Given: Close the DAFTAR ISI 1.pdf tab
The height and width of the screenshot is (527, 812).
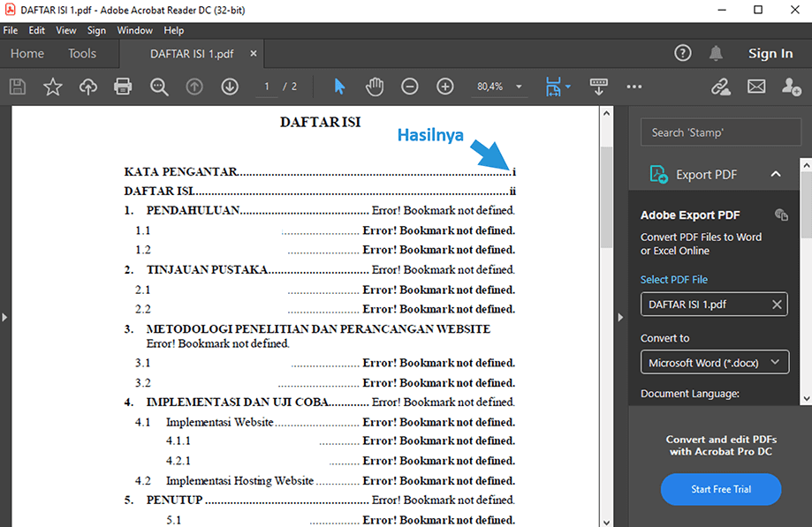Looking at the screenshot, I should (254, 53).
